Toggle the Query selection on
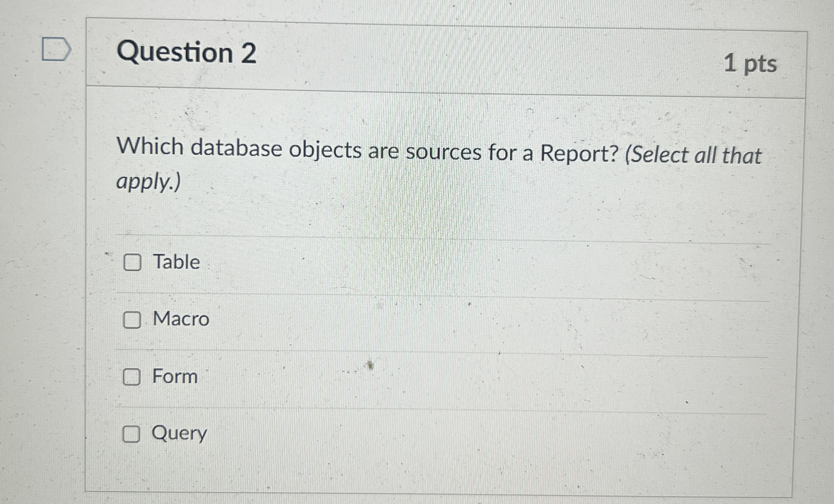The width and height of the screenshot is (834, 504). click(x=132, y=434)
